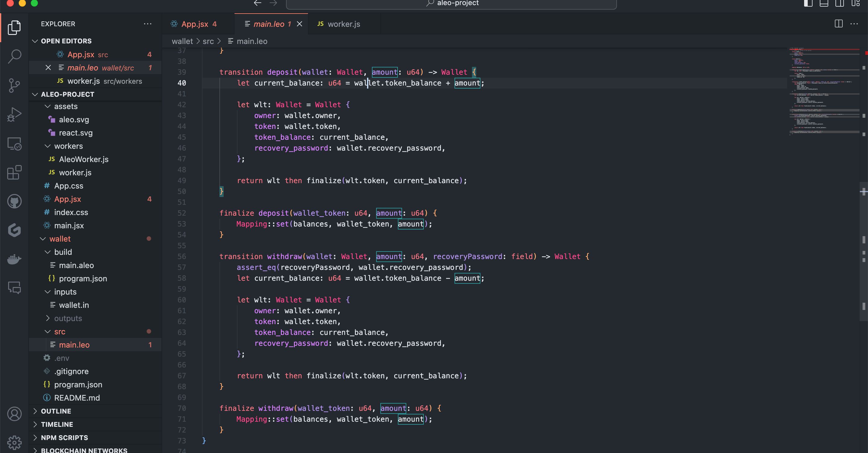
Task: Collapse the build folder
Action: 95,252
